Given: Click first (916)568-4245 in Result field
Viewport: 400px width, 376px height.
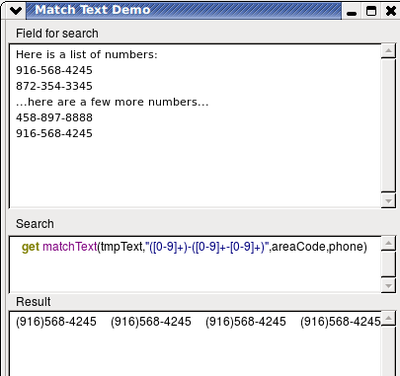Looking at the screenshot, I should (56, 322).
